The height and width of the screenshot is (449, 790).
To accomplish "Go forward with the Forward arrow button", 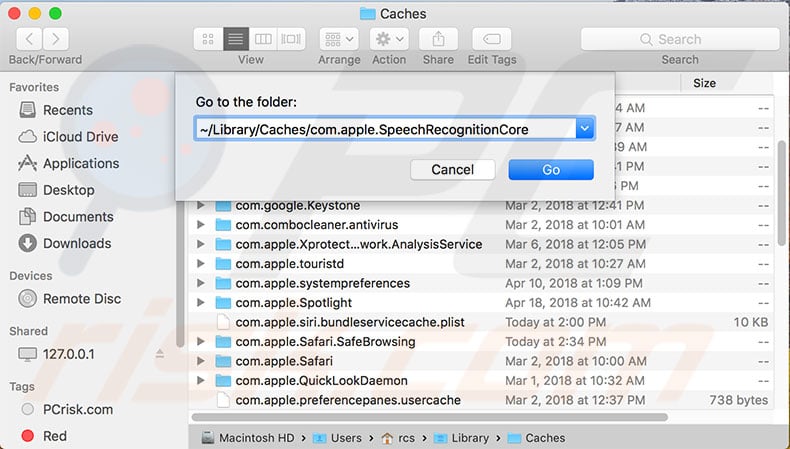I will click(55, 39).
